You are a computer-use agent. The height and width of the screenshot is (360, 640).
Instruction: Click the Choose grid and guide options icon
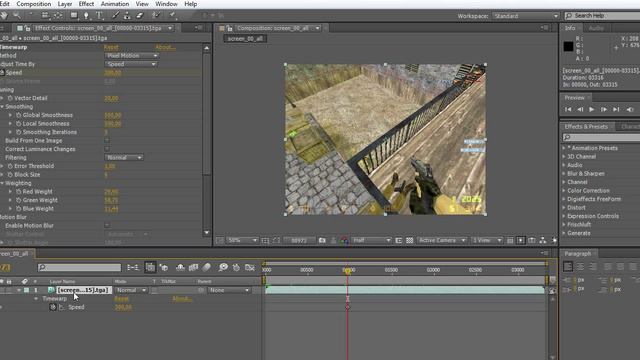pos(265,240)
